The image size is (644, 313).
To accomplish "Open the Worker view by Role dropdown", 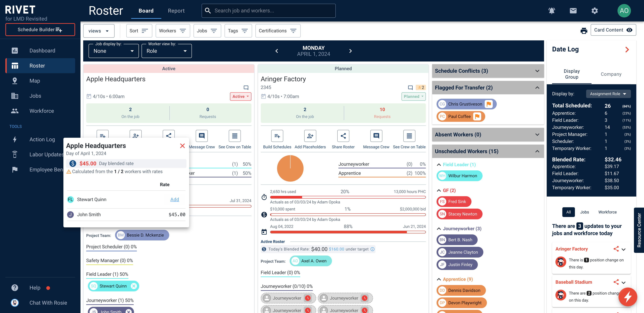I will (167, 51).
